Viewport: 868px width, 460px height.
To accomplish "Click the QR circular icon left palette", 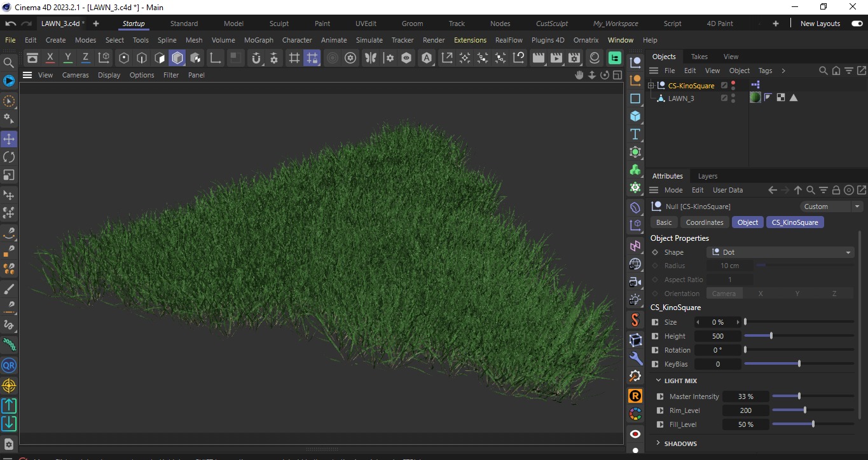I will [x=9, y=365].
